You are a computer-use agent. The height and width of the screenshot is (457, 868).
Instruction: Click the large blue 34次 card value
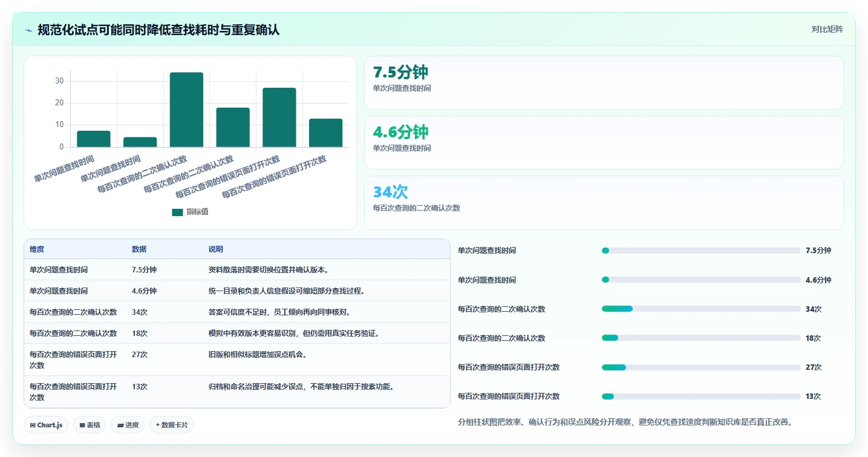click(391, 192)
